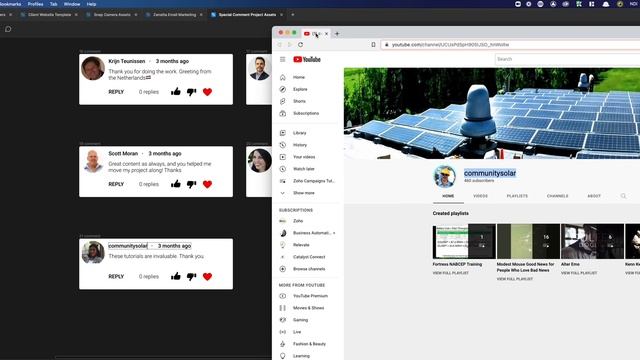Heart communitysolar's comment
This screenshot has width=640, height=360.
click(207, 276)
